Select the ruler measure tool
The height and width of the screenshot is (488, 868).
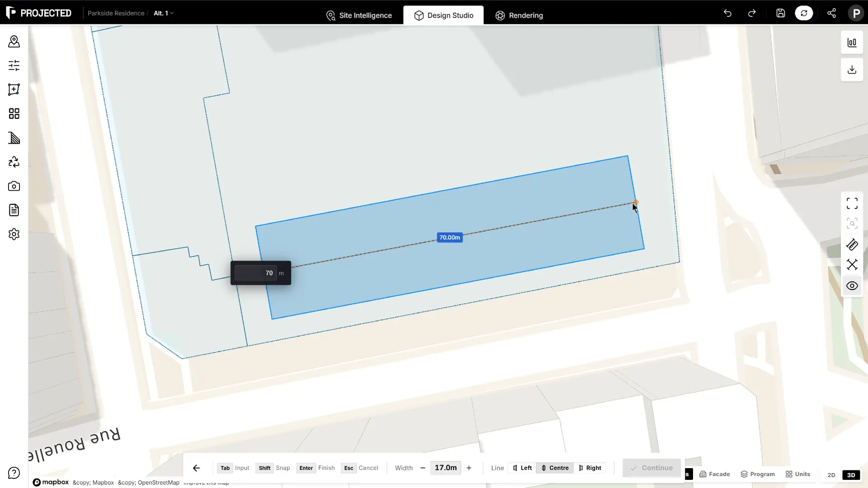coord(852,245)
